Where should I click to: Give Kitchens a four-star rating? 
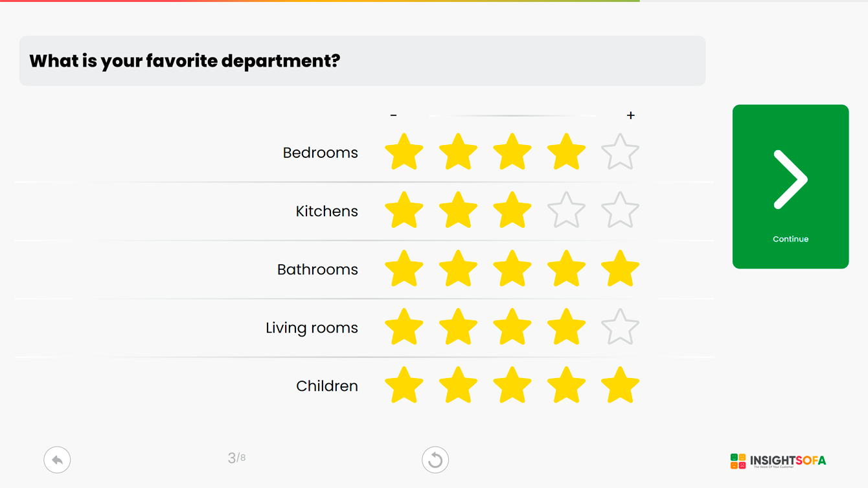pyautogui.click(x=566, y=210)
